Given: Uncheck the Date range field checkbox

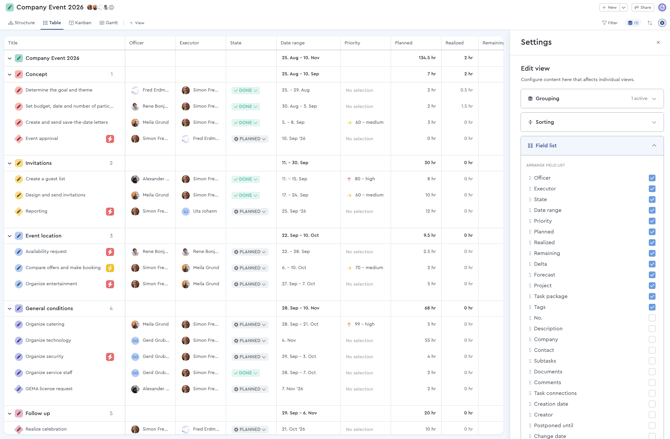Looking at the screenshot, I should click(652, 210).
